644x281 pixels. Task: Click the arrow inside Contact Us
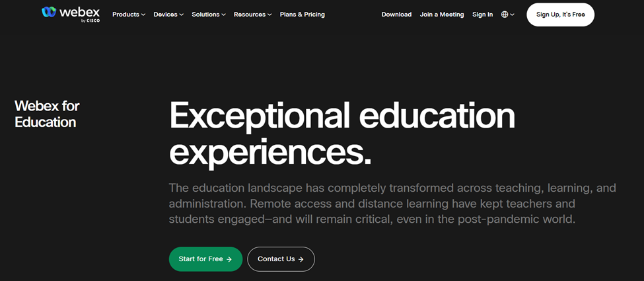301,259
